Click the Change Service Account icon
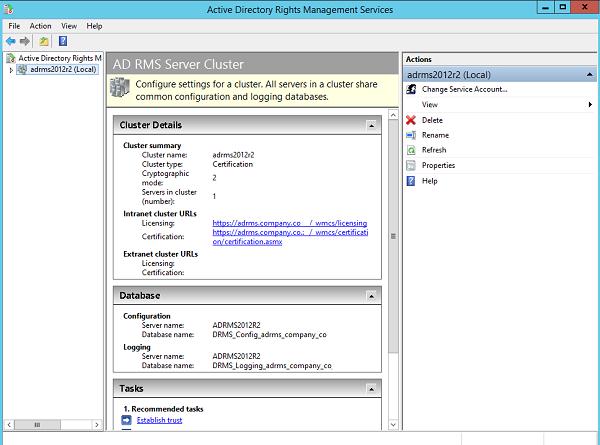This screenshot has height=445, width=600. coord(411,89)
